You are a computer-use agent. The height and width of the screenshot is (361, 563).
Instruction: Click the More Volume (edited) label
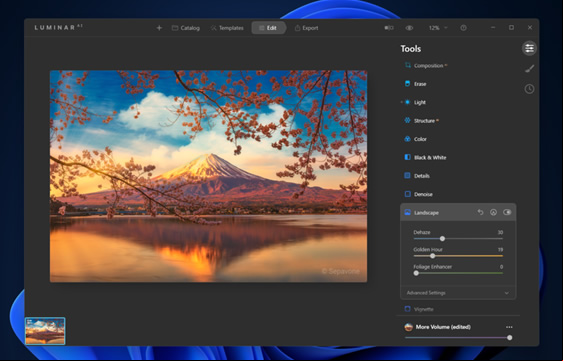(443, 327)
